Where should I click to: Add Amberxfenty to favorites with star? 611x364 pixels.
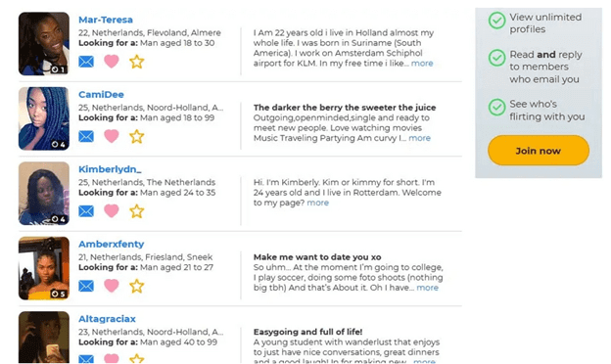(137, 286)
